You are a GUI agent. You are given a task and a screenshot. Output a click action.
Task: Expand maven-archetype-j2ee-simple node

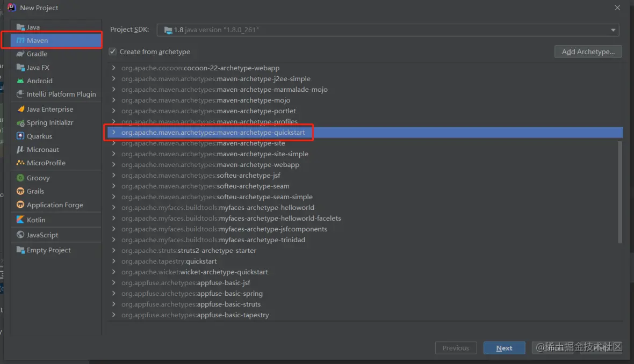(x=113, y=79)
